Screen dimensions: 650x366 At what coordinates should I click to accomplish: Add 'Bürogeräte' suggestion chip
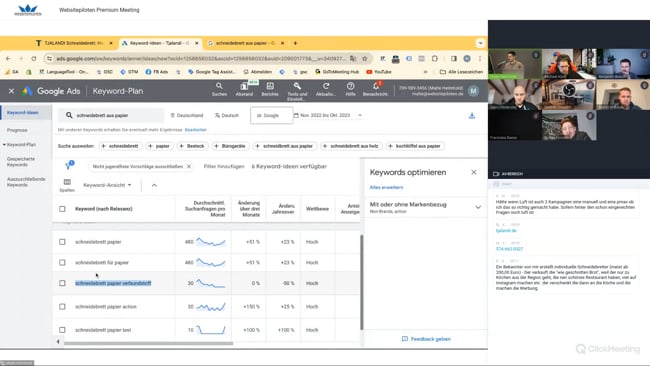pos(230,146)
